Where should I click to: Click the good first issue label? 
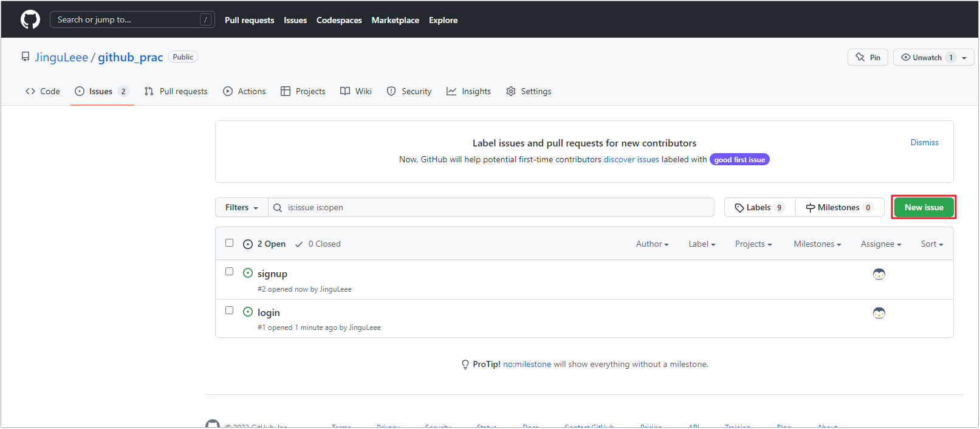point(739,159)
